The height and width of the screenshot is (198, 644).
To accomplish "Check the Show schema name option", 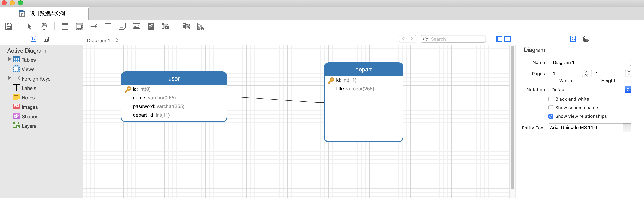I will (x=551, y=108).
